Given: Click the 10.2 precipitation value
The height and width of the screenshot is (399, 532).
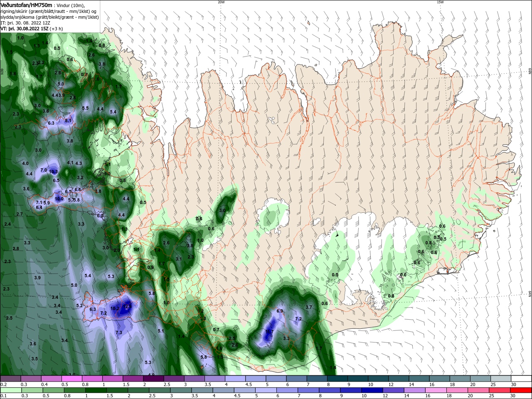Looking at the screenshot, I should pyautogui.click(x=115, y=308).
